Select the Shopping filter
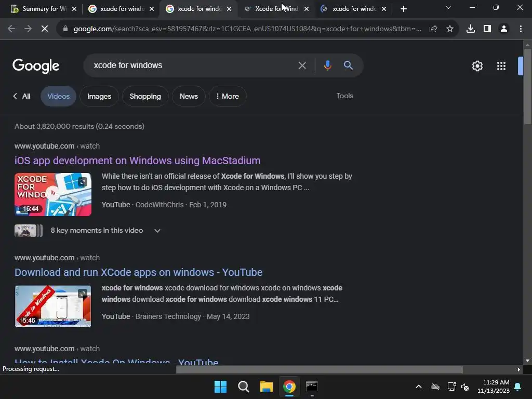Image resolution: width=532 pixels, height=399 pixels. point(145,96)
